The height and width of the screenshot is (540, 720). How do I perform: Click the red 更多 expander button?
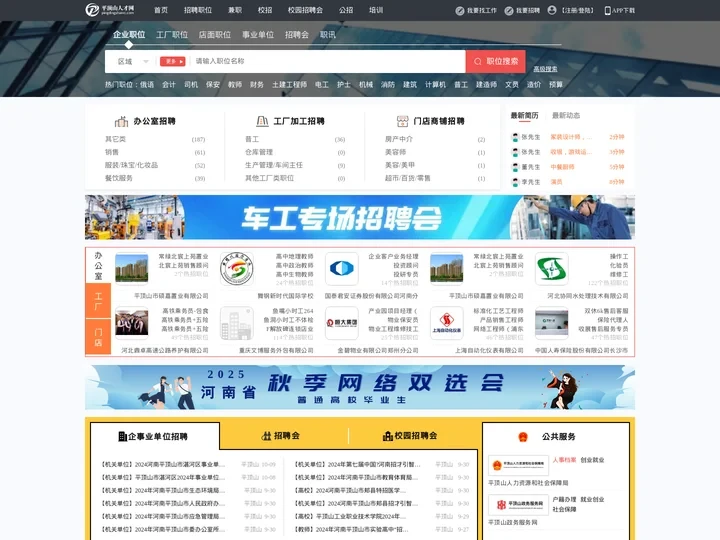click(x=172, y=61)
